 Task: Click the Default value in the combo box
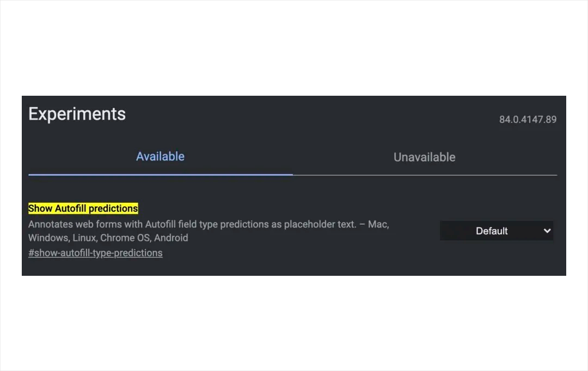point(492,231)
